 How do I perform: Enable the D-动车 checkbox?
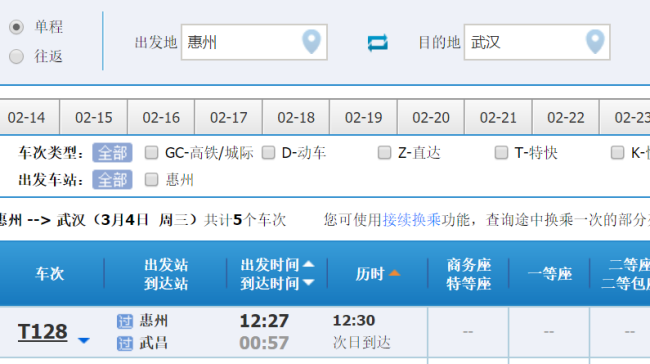268,153
